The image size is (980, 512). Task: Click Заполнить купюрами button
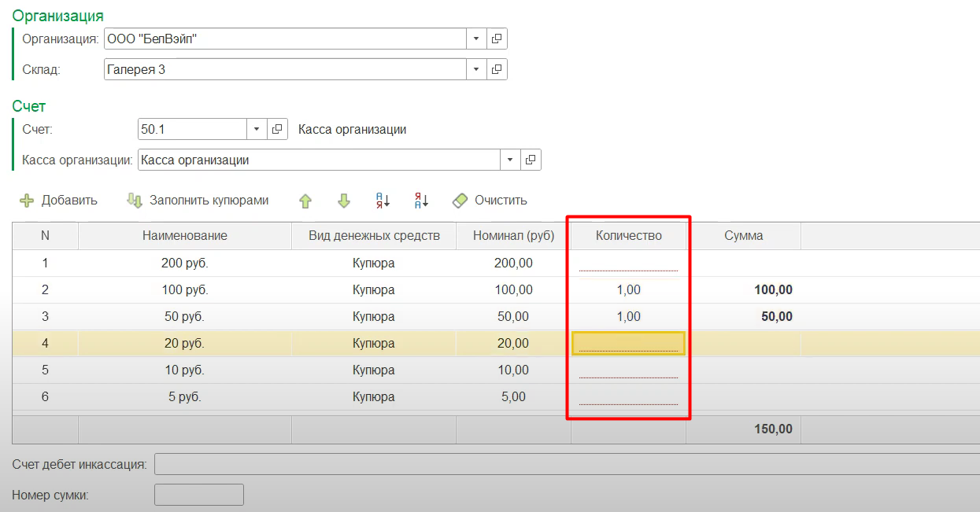[x=198, y=201]
